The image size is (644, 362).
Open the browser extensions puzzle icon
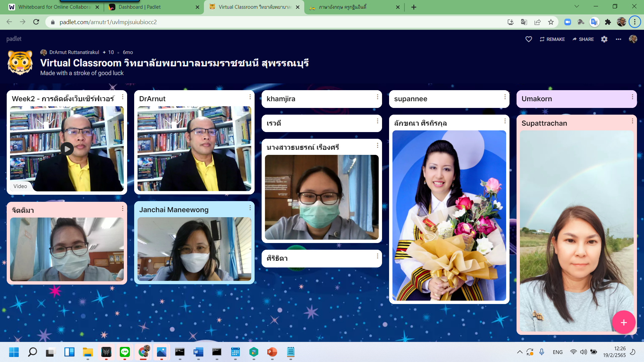(x=608, y=22)
